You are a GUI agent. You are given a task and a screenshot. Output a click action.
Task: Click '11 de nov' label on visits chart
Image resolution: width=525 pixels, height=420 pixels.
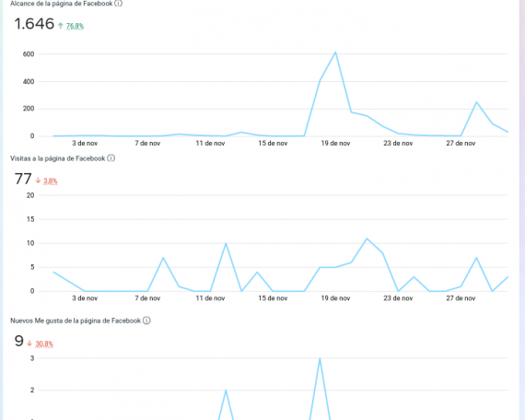click(210, 298)
